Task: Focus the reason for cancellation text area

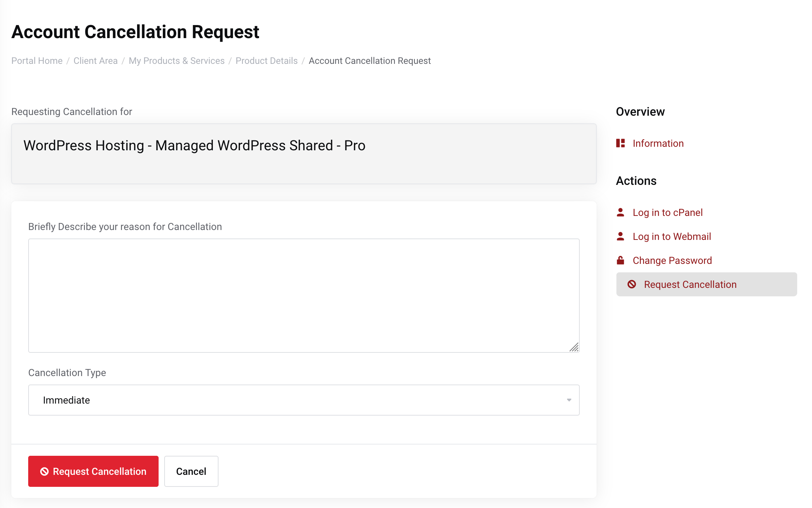Action: [x=303, y=295]
